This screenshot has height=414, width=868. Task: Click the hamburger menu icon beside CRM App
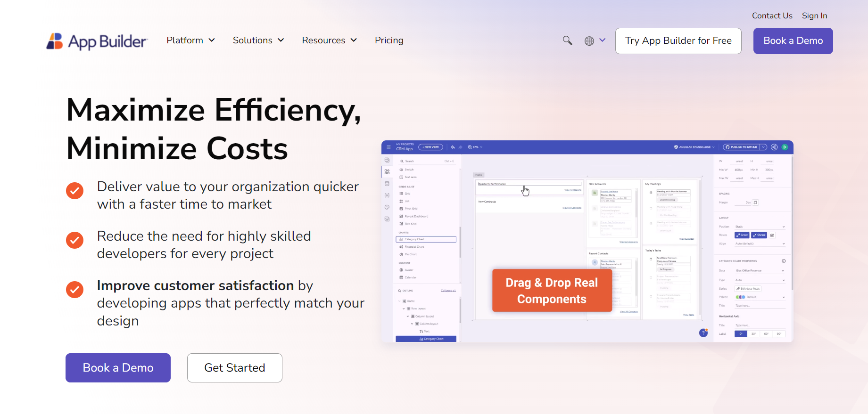pos(389,147)
